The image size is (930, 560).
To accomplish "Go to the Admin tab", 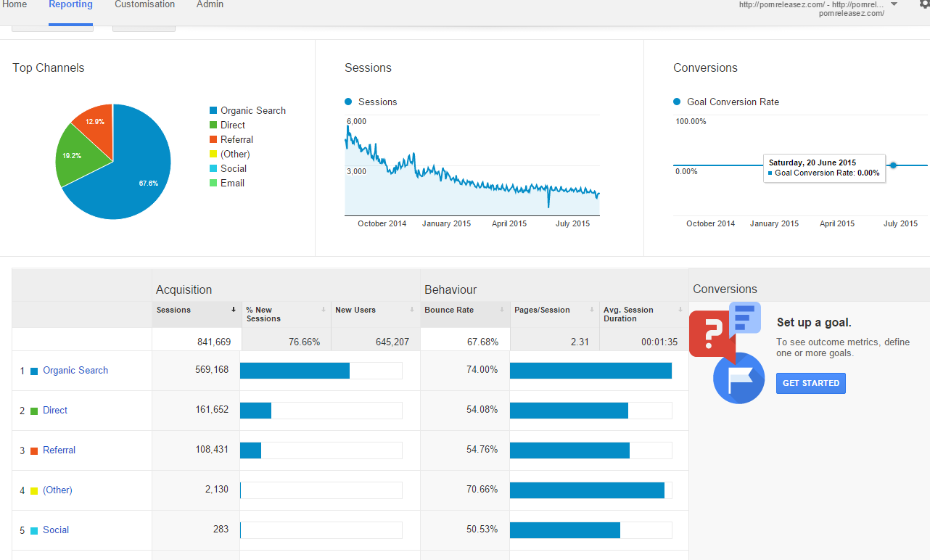I will point(210,5).
